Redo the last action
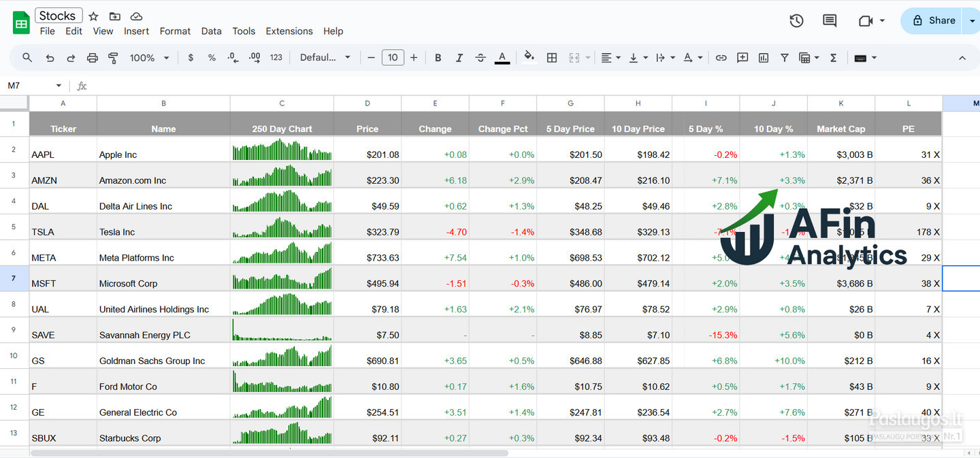This screenshot has height=458, width=980. [x=71, y=58]
